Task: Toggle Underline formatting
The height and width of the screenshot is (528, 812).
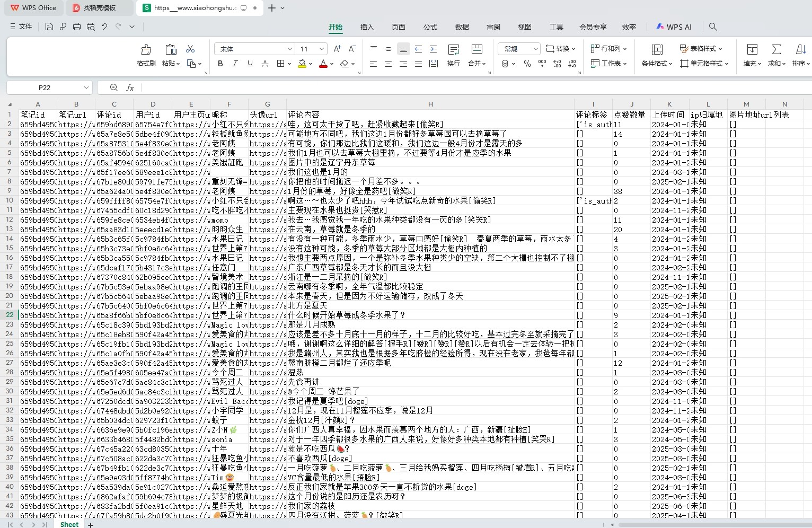Action: (x=250, y=64)
